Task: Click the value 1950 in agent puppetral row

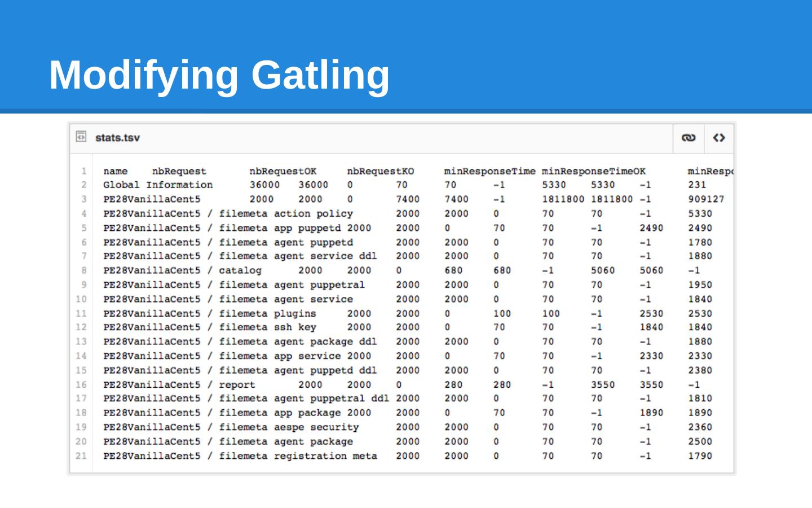Action: (x=700, y=285)
